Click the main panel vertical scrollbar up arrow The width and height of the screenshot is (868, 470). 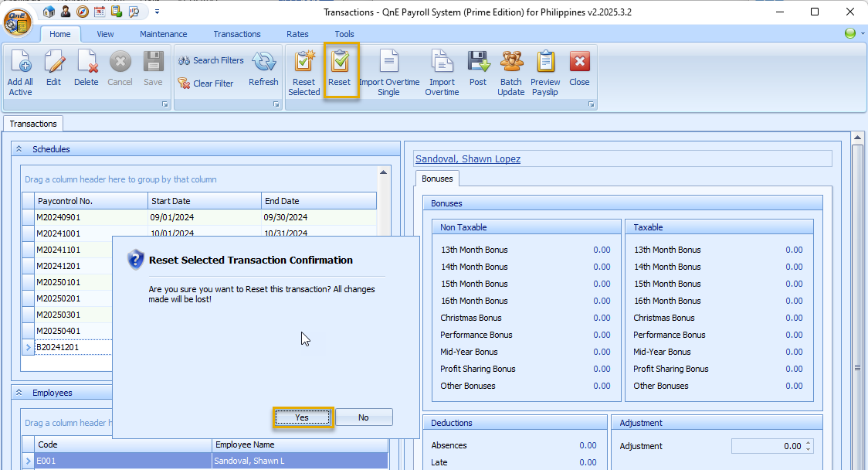click(x=857, y=138)
